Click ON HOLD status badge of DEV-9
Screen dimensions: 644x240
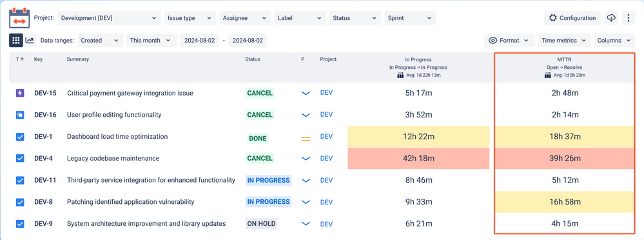point(261,224)
